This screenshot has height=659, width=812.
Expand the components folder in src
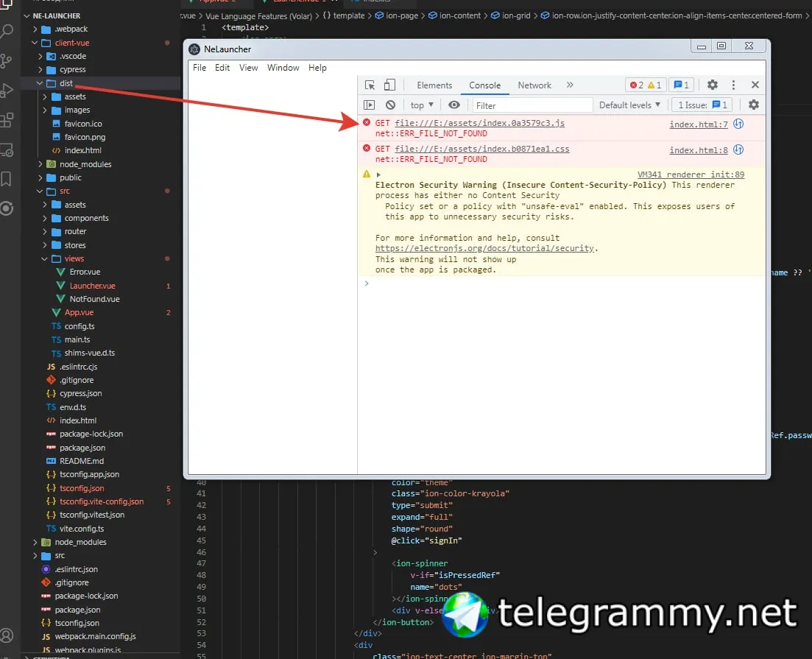tap(44, 218)
